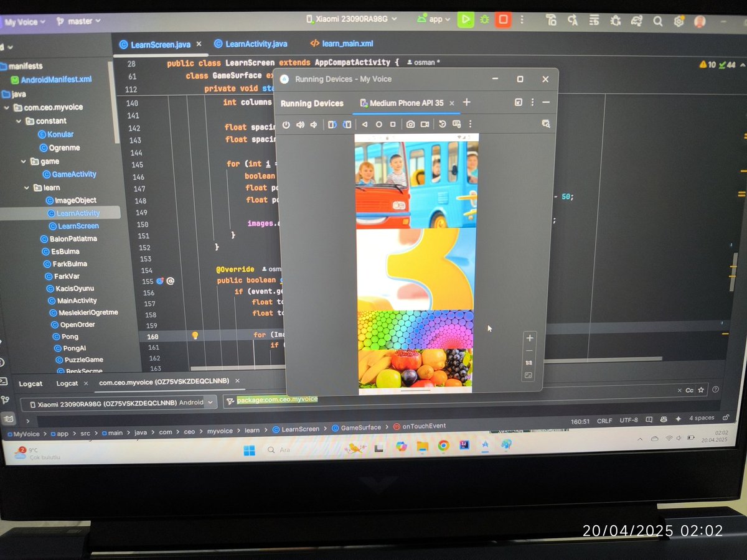The width and height of the screenshot is (747, 560).
Task: Toggle the read-only lock in the status bar
Action: pos(726,418)
